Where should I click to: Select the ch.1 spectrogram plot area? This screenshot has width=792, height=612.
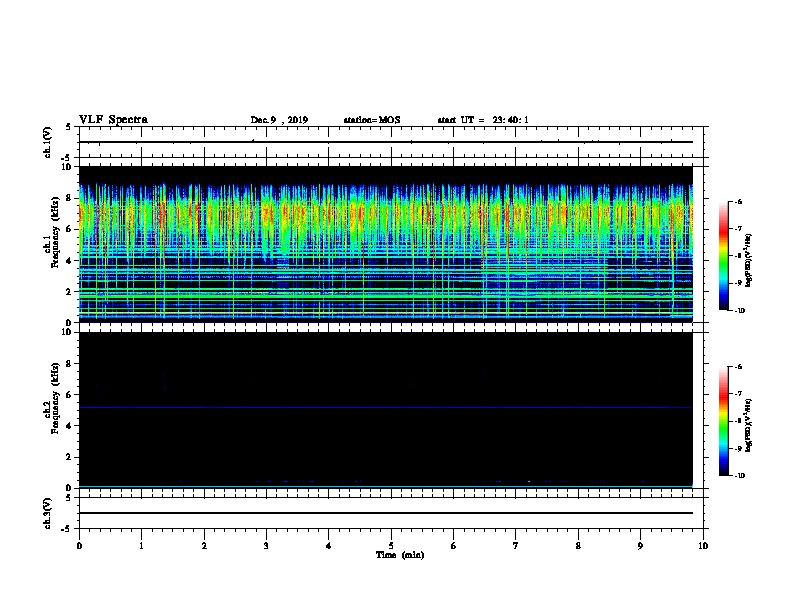coord(386,244)
